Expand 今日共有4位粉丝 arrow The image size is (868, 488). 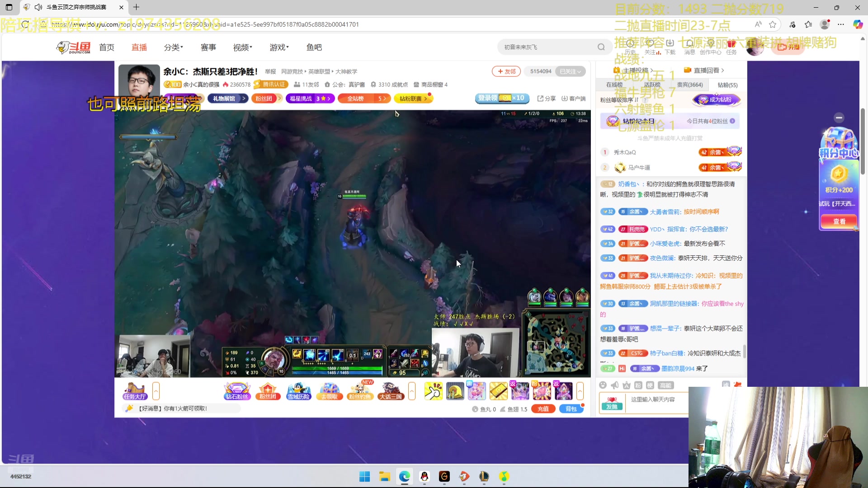tap(732, 121)
